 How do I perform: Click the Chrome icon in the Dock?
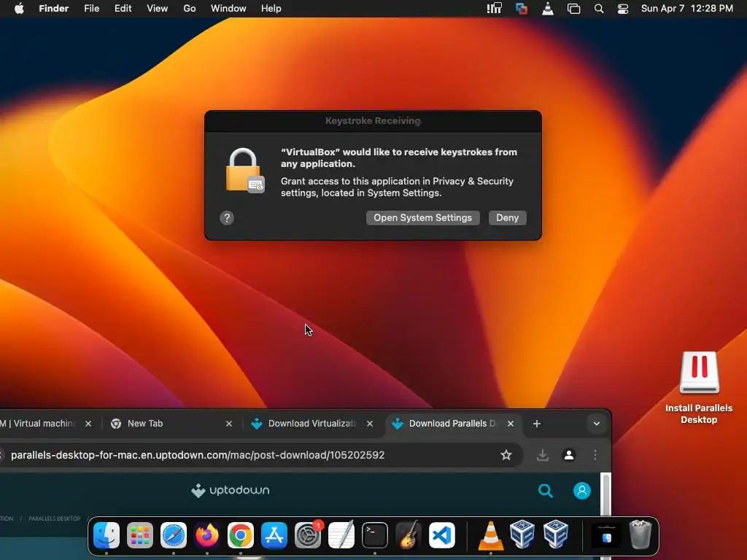pyautogui.click(x=241, y=534)
